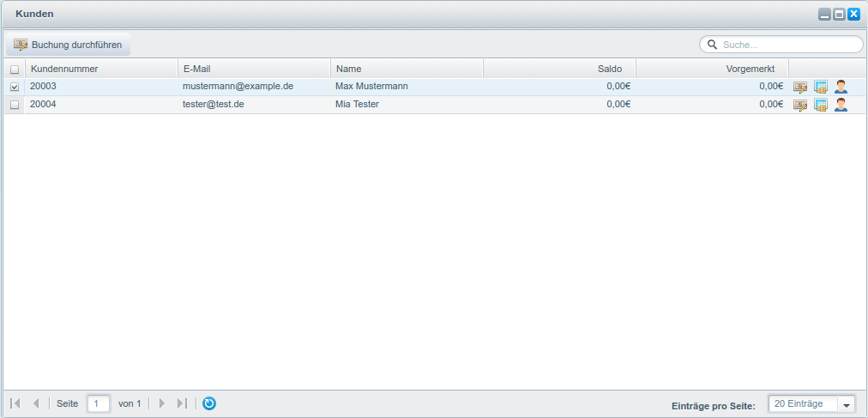This screenshot has width=868, height=418.
Task: Open customer profile icon for Mia Tester
Action: click(x=841, y=105)
